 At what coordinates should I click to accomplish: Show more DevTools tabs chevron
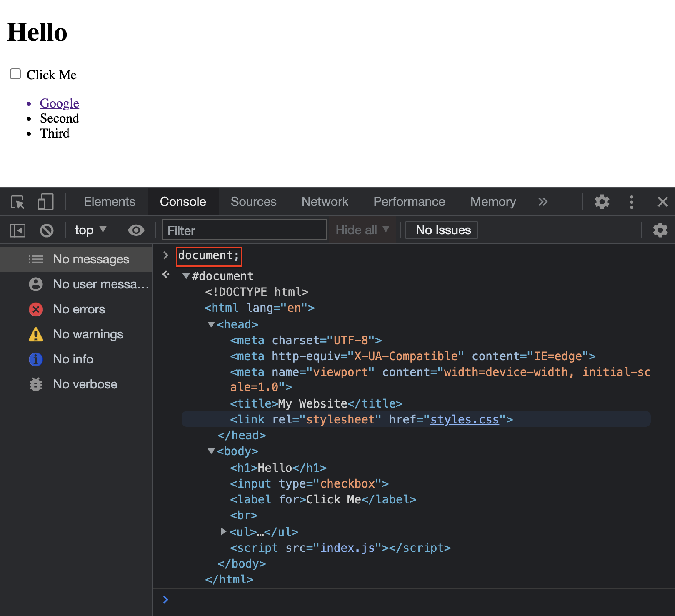click(x=542, y=202)
